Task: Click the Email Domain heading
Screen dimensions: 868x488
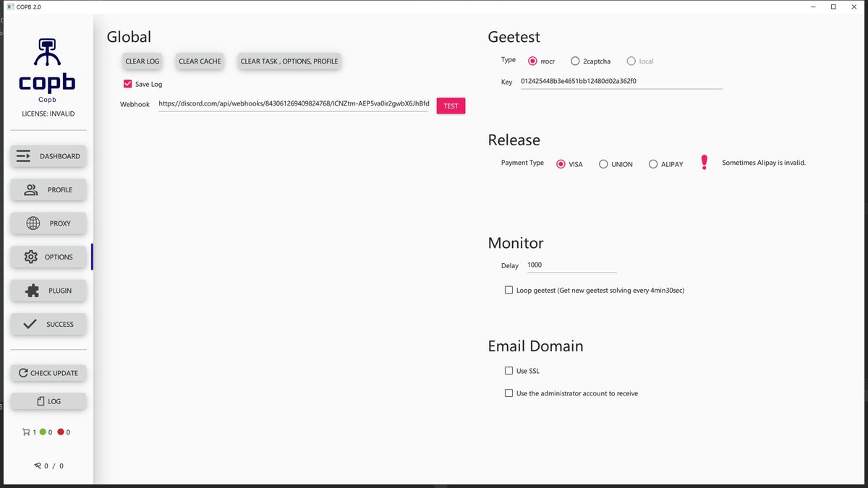Action: coord(536,346)
